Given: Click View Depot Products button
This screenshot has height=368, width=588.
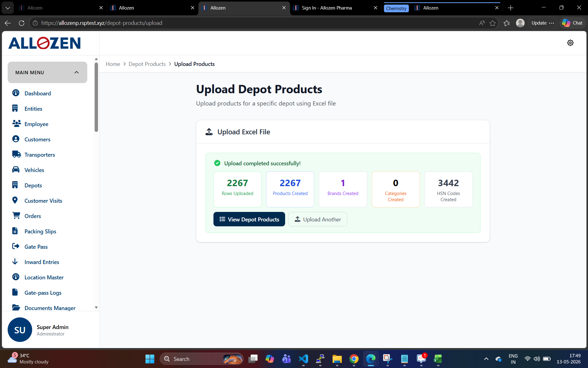Looking at the screenshot, I should [249, 219].
